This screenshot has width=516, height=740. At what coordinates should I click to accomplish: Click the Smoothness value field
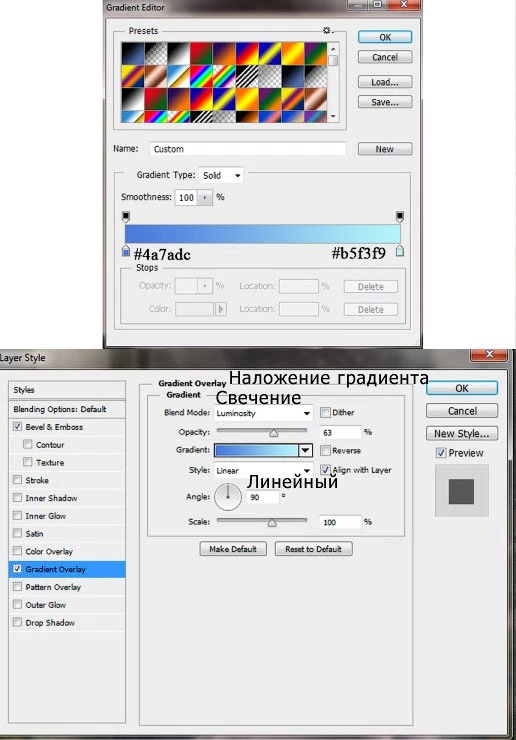point(186,197)
